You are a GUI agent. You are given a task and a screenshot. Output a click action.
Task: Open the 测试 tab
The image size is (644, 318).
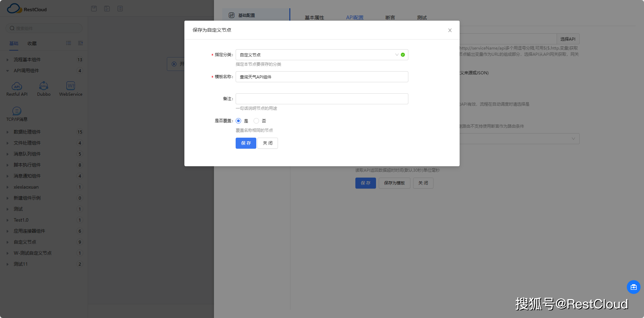pyautogui.click(x=422, y=18)
